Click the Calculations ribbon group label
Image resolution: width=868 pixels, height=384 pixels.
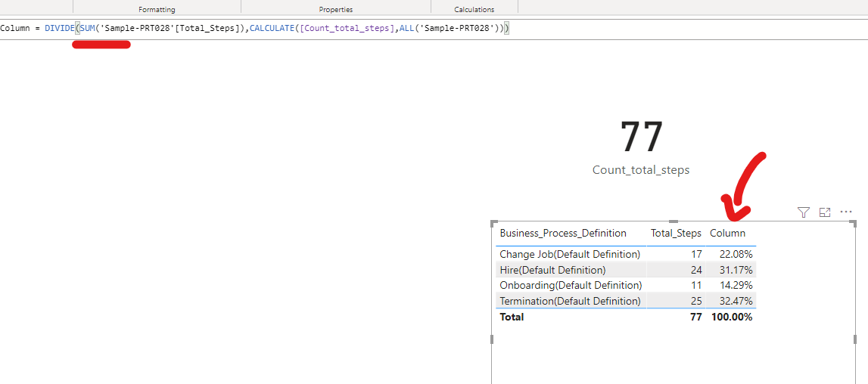(474, 9)
